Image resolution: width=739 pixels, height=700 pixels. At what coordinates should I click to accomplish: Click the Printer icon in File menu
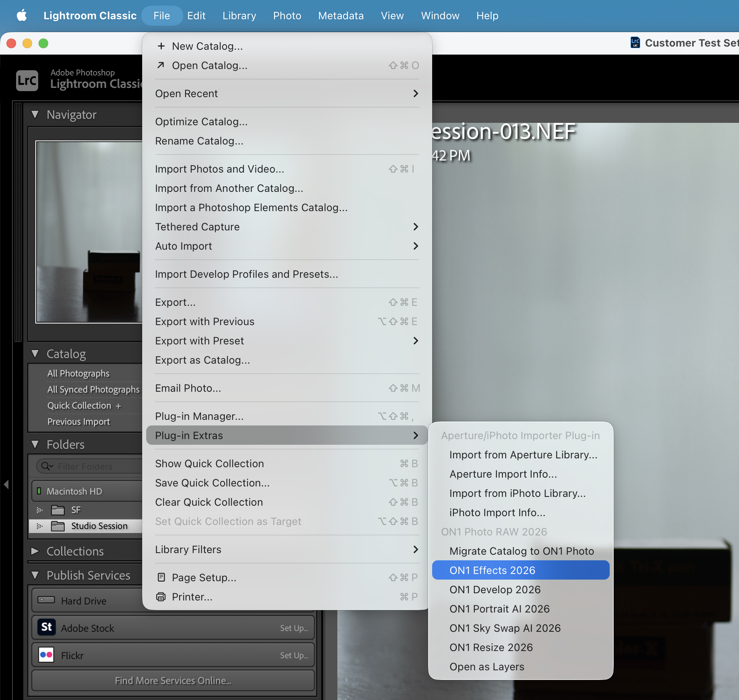tap(161, 596)
